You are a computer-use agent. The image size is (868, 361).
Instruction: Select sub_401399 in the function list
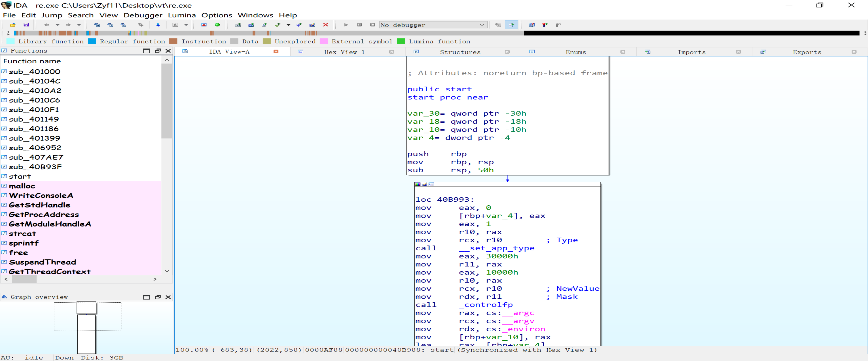pos(34,138)
